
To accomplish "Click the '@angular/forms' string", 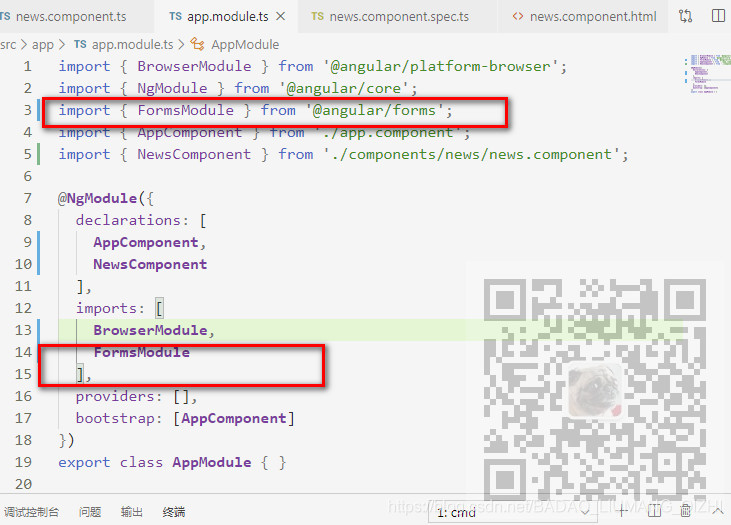I will click(375, 111).
